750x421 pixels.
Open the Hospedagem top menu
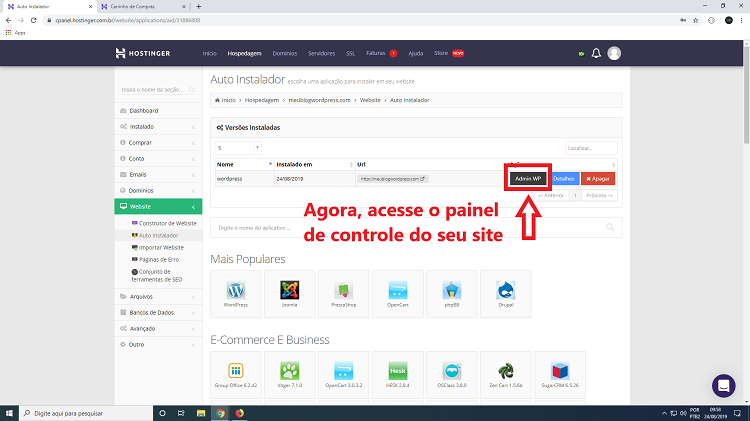pyautogui.click(x=244, y=53)
